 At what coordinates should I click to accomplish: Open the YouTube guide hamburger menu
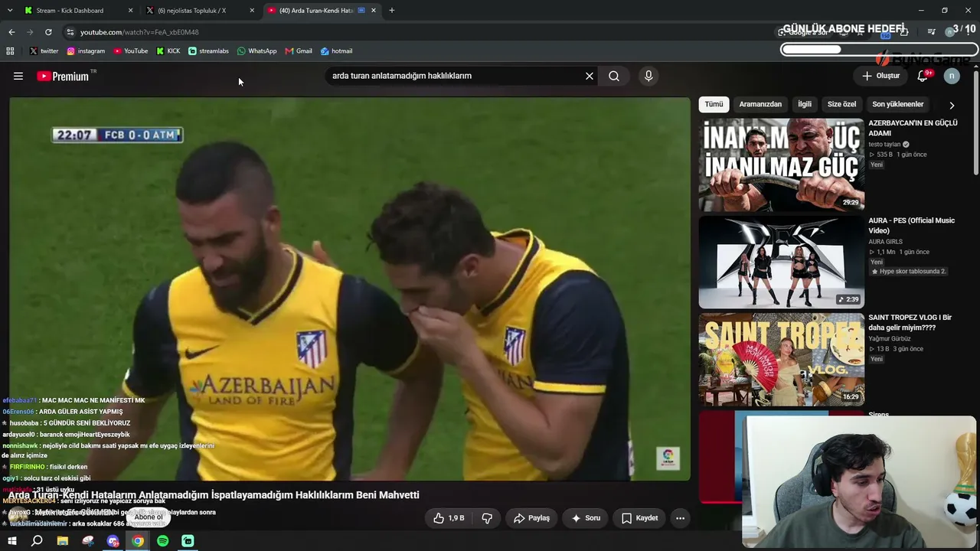tap(18, 76)
